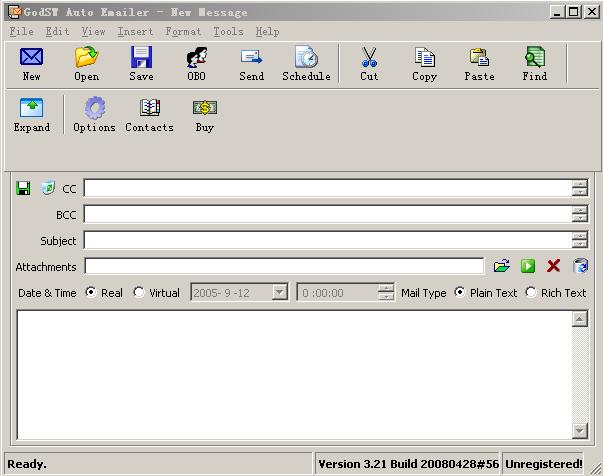Open the Edit menu

pyautogui.click(x=58, y=32)
